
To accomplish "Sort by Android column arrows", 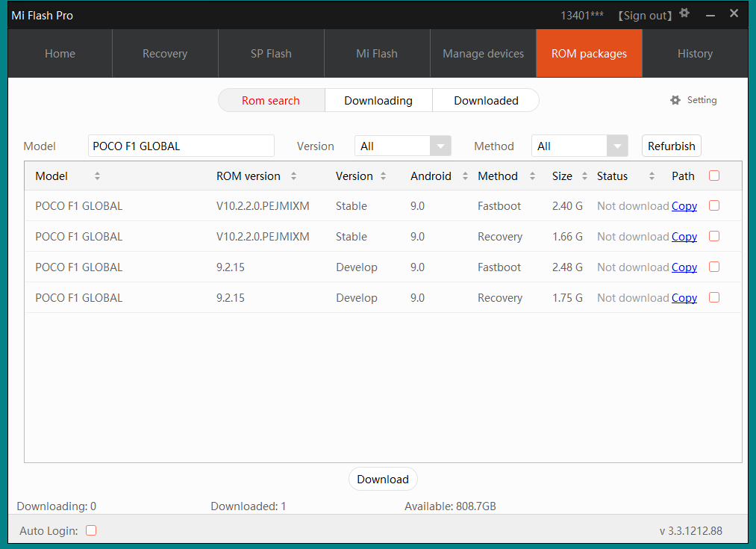I will pos(465,176).
